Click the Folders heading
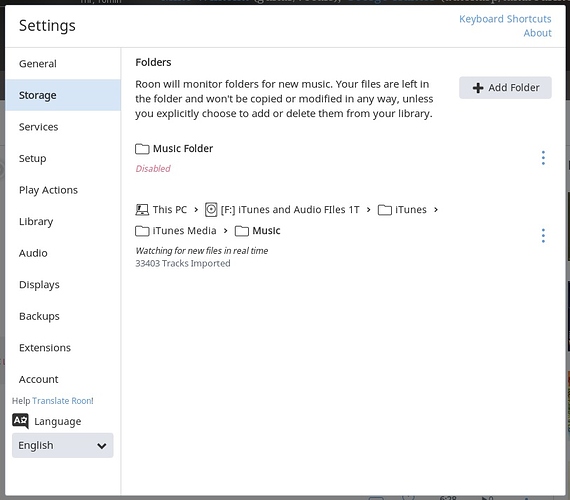The image size is (570, 500). tap(153, 63)
